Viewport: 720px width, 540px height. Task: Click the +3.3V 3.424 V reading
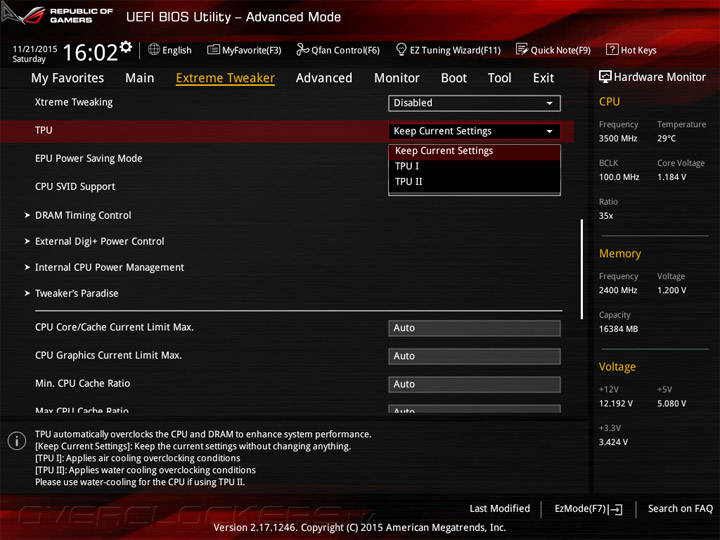click(613, 443)
